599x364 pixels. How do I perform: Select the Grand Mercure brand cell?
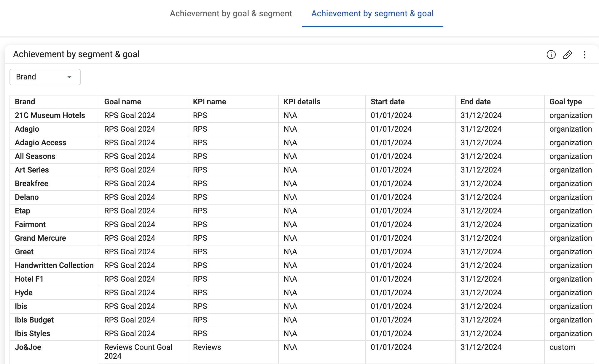click(54, 238)
